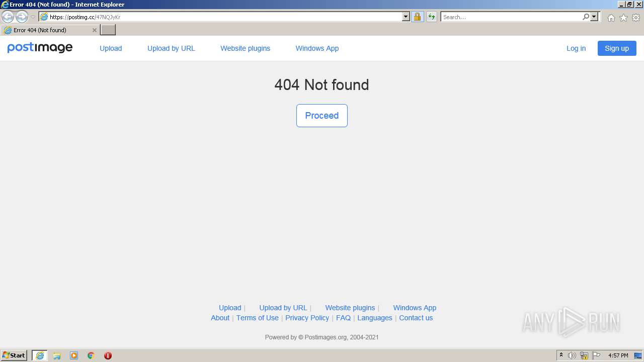Click the Refresh page icon
644x362 pixels.
(431, 17)
